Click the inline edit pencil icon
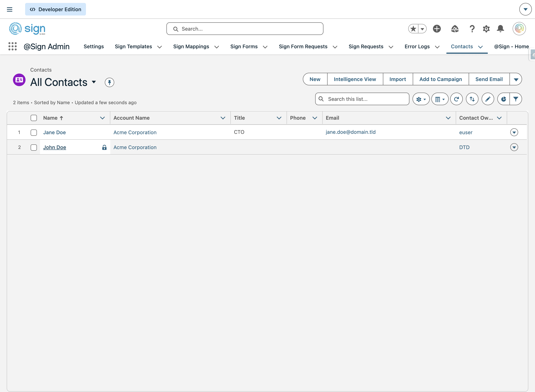This screenshot has width=535, height=392. 488,99
